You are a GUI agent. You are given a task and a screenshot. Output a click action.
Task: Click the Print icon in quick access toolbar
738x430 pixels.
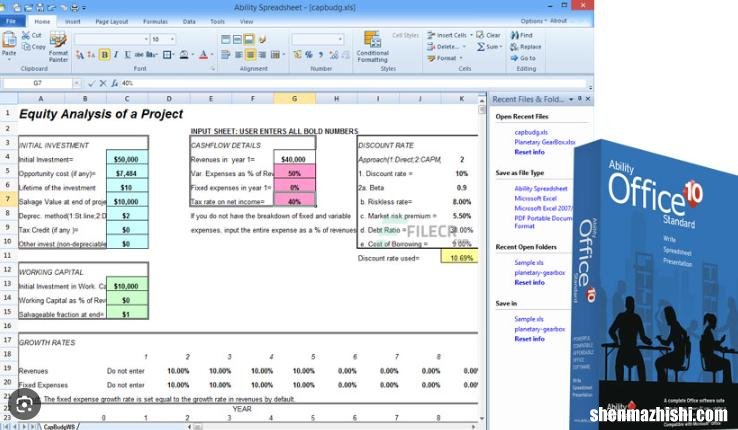pyautogui.click(x=75, y=8)
